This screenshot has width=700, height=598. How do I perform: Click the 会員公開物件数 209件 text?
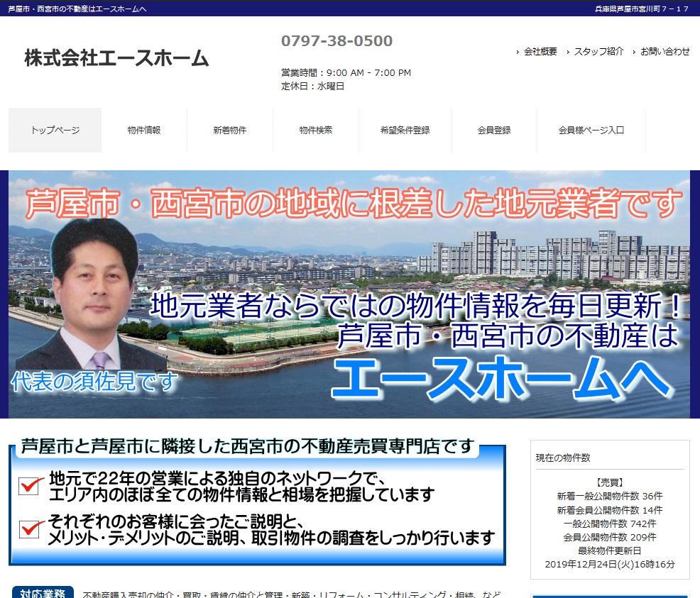click(x=610, y=538)
